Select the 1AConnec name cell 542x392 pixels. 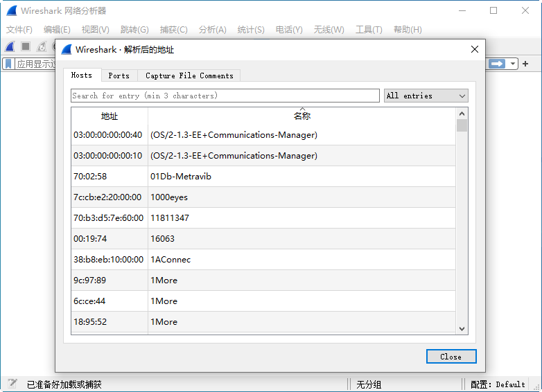pyautogui.click(x=301, y=260)
